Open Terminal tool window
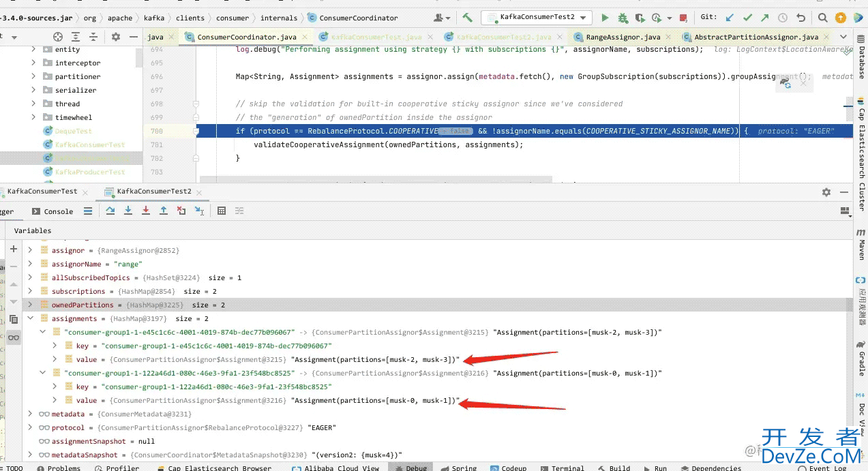This screenshot has width=868, height=471. (x=562, y=468)
